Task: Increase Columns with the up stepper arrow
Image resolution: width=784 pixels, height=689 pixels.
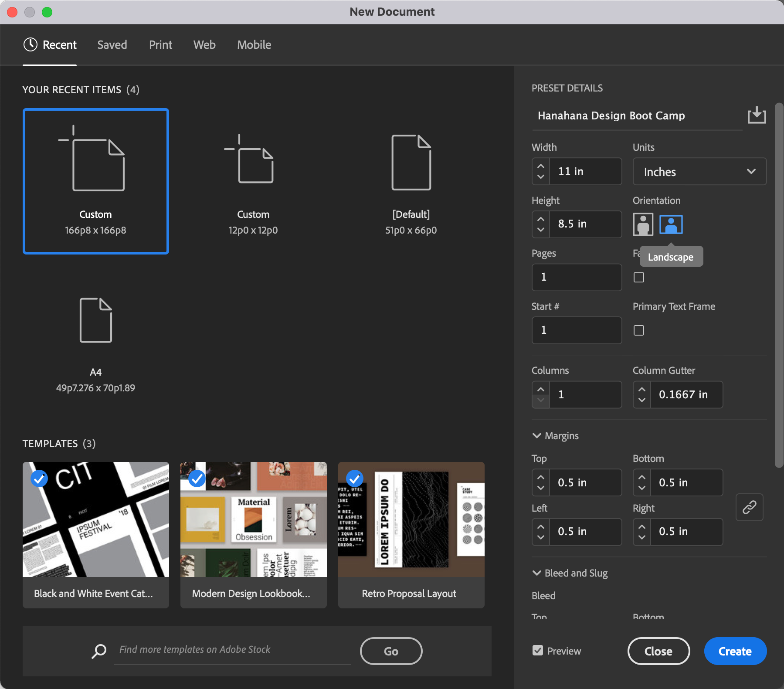Action: [541, 389]
